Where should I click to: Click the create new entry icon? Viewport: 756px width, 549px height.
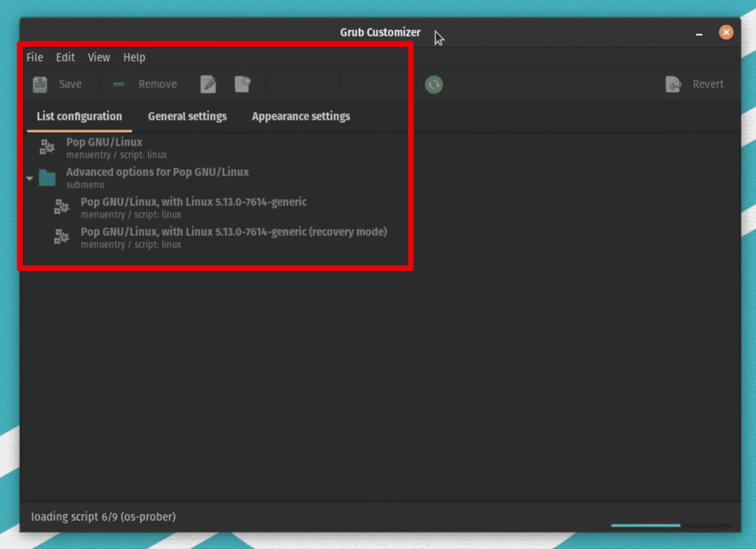(243, 84)
